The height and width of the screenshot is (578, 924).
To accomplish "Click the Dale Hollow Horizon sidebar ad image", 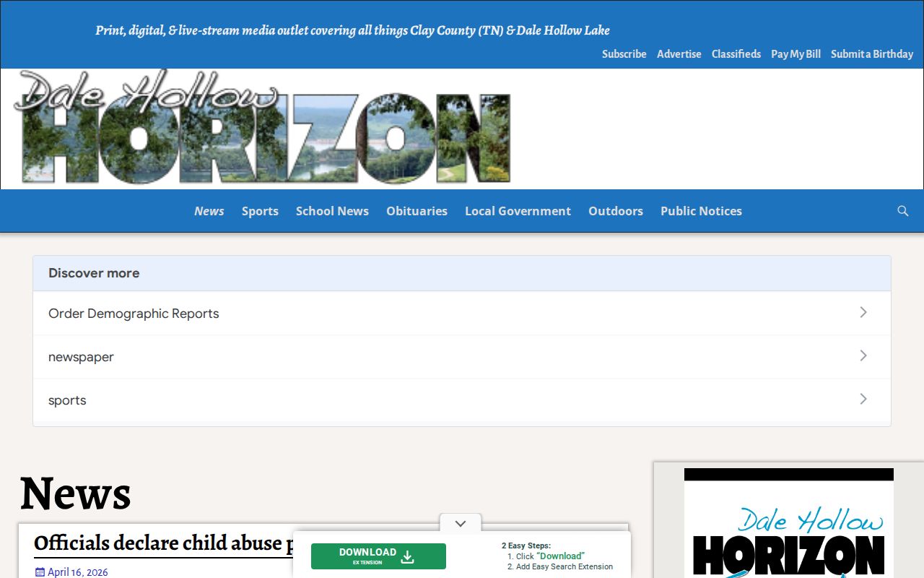I will 789,523.
